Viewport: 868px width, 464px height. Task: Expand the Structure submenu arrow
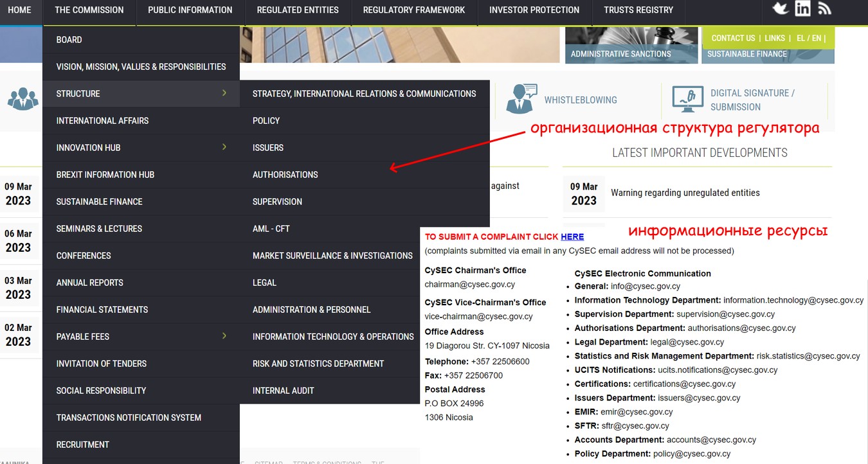click(x=224, y=93)
